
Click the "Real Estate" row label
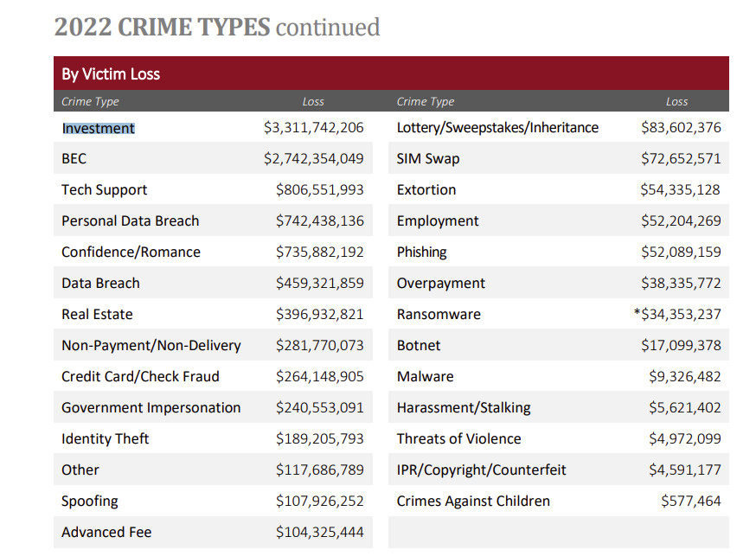(x=97, y=315)
